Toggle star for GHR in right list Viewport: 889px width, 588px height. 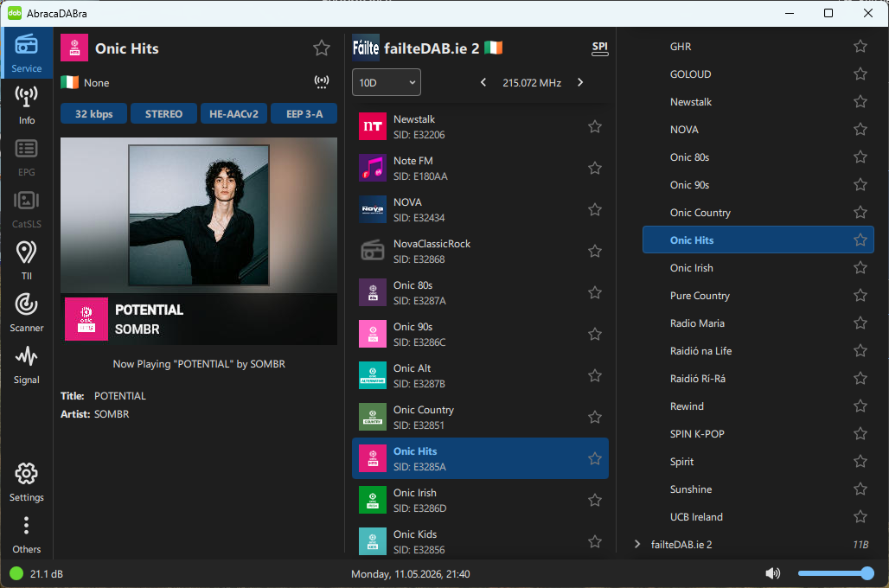point(860,46)
